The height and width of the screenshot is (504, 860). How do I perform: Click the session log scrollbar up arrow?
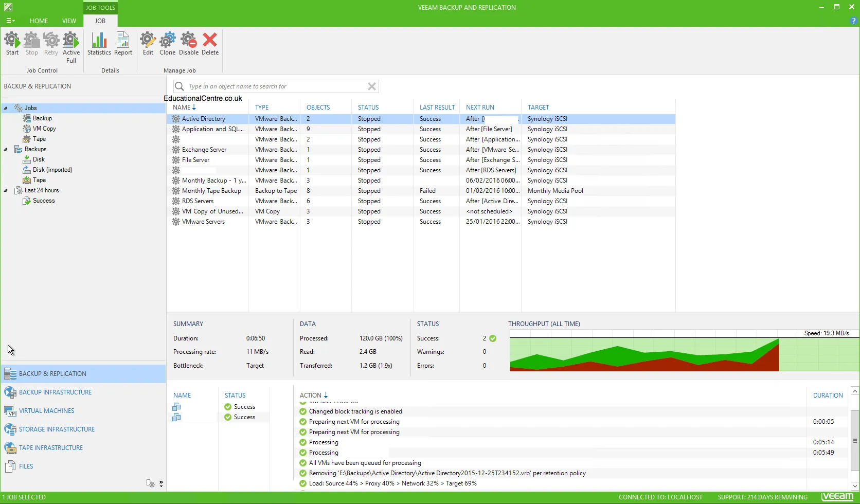(855, 391)
